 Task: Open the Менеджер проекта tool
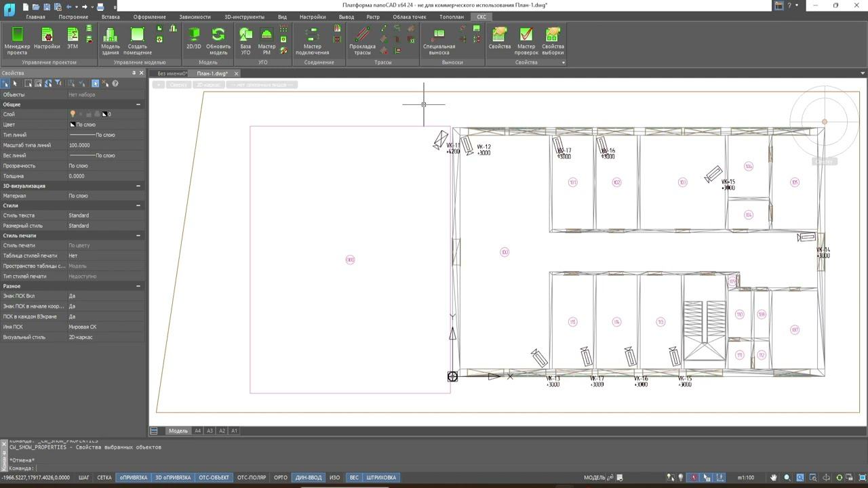[x=17, y=41]
